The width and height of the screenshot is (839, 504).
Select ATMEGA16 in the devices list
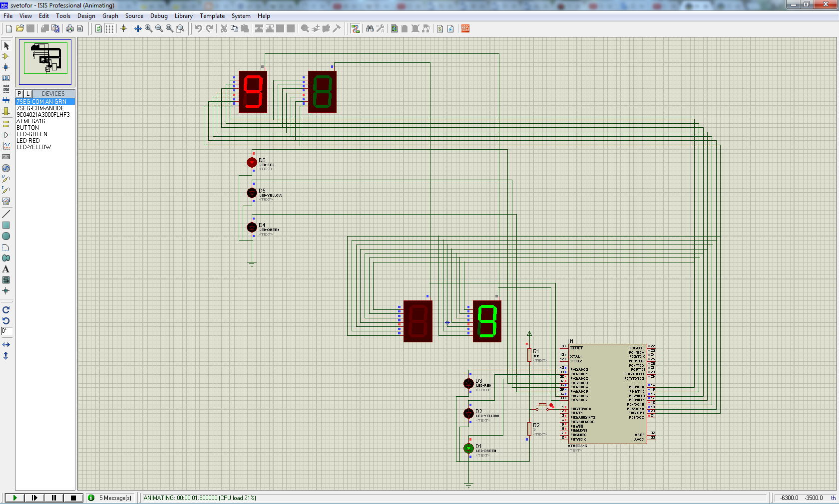[31, 121]
